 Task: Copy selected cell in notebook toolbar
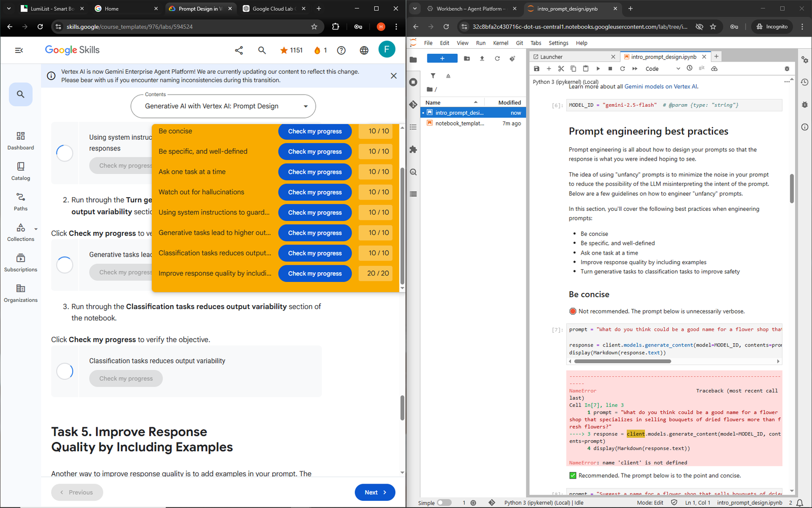pos(573,69)
